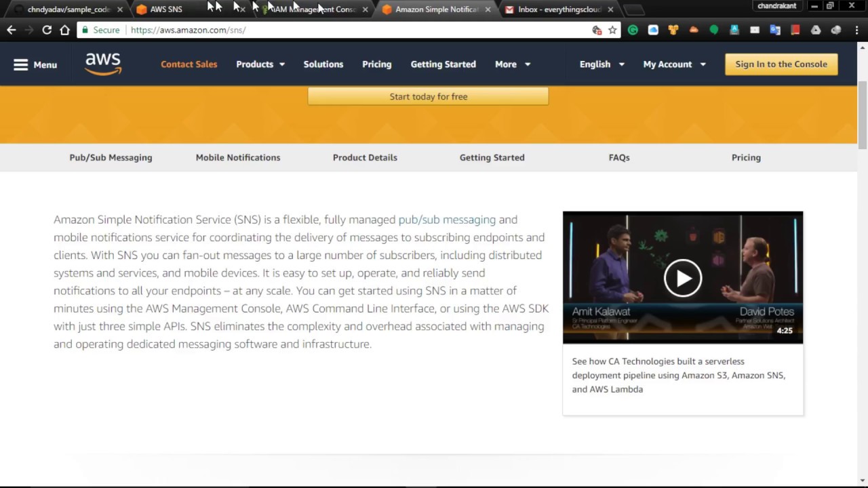Click the blocked cookies icon in address bar

[x=597, y=30]
